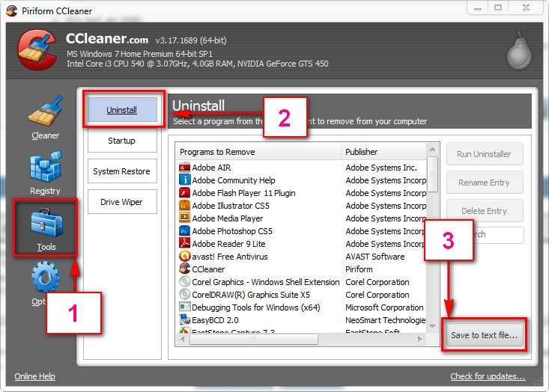Click the Adobe Flash Player icon
Image resolution: width=549 pixels, height=392 pixels.
[184, 193]
